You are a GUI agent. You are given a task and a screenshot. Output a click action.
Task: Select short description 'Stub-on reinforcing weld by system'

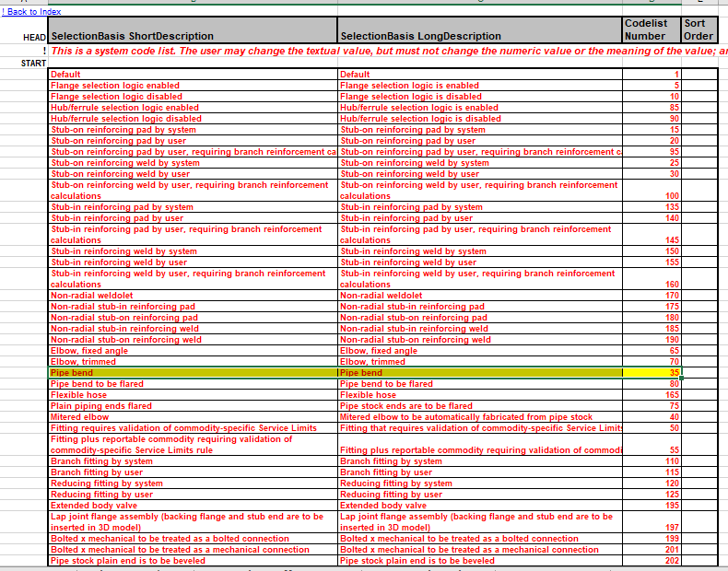tap(193, 163)
